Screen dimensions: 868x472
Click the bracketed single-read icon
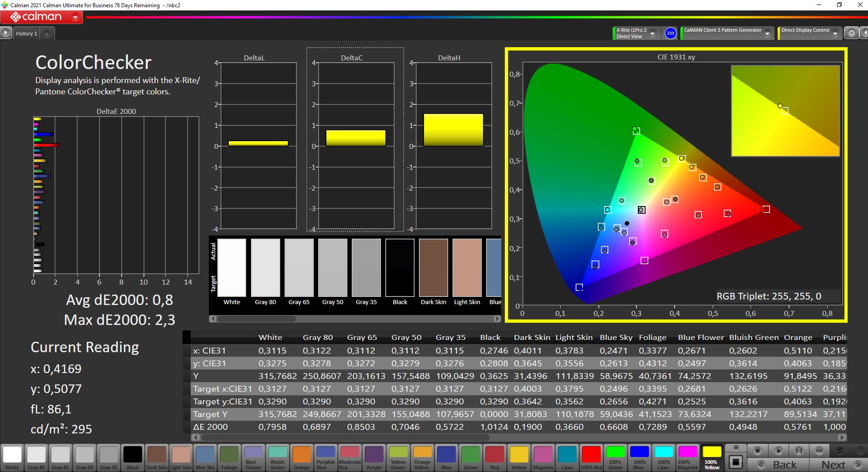click(x=799, y=451)
